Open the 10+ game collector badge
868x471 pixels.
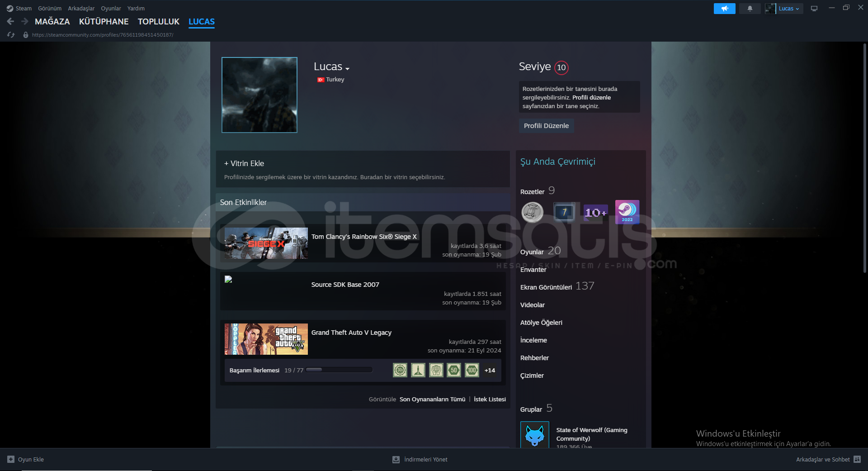596,212
